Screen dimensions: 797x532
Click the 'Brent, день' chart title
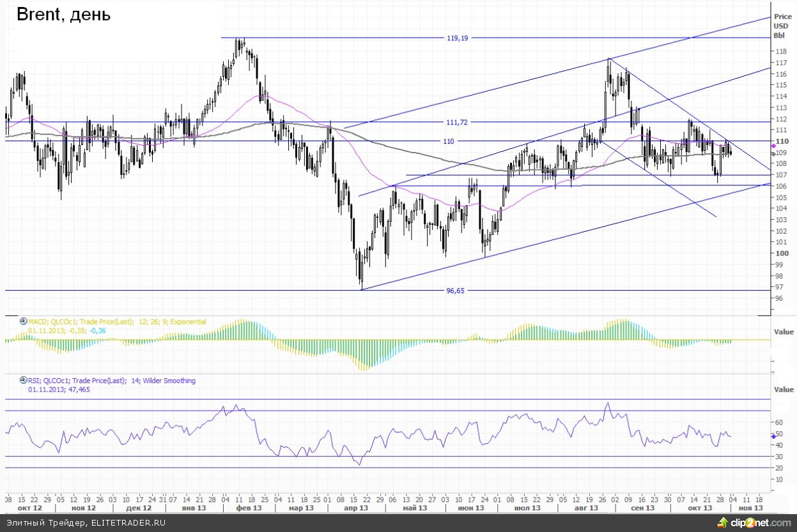tap(63, 15)
